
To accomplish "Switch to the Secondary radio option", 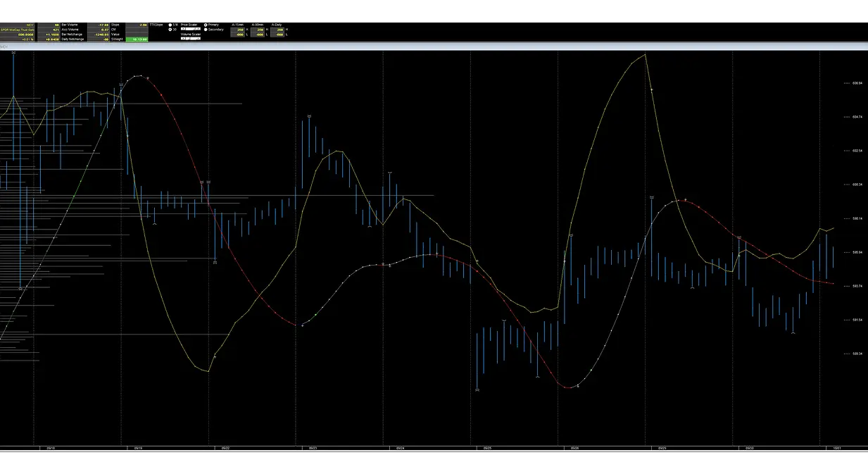I will point(206,30).
